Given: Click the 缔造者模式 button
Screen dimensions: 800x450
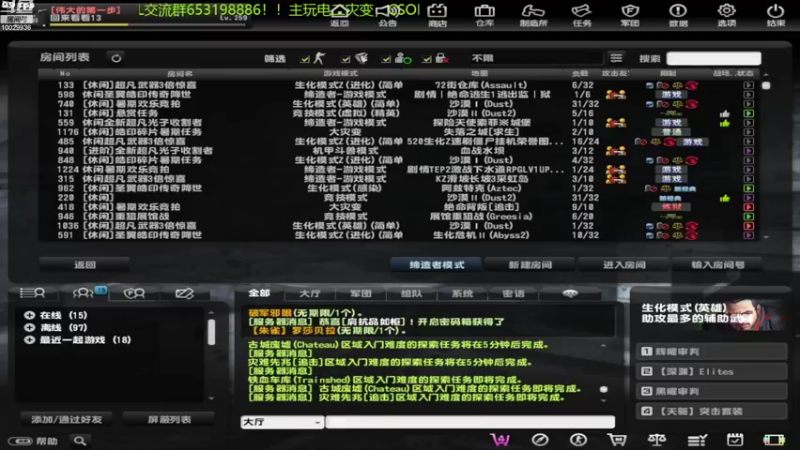Looking at the screenshot, I should pyautogui.click(x=437, y=265).
